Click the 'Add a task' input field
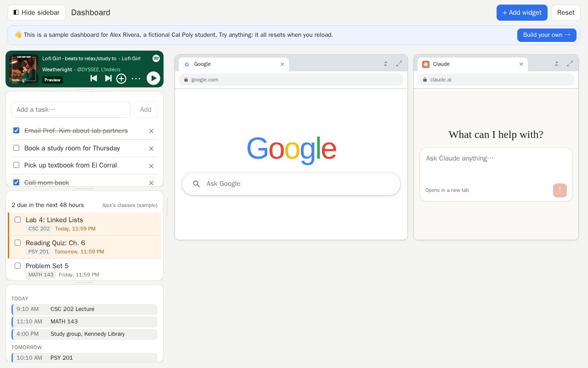The image size is (588, 368). pos(71,109)
